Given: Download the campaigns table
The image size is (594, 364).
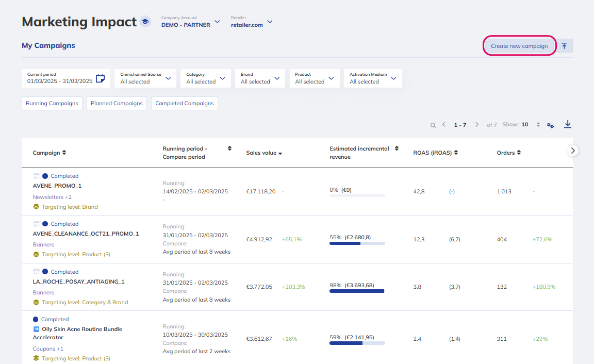Looking at the screenshot, I should [568, 124].
